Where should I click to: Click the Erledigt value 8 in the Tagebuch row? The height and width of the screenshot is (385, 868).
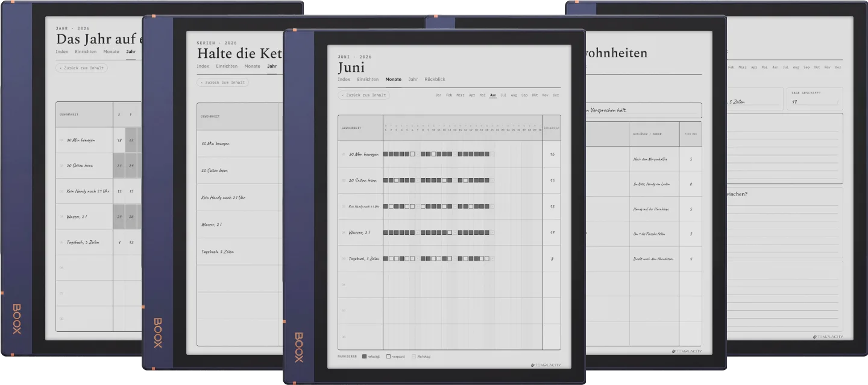552,258
